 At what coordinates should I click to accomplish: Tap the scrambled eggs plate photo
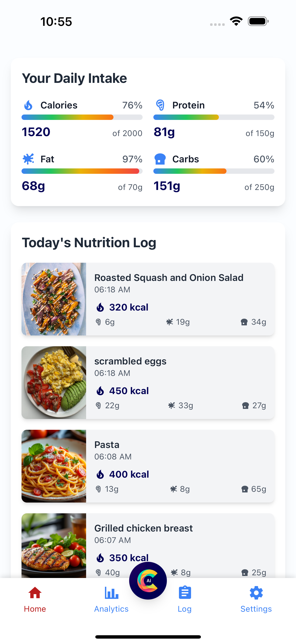point(54,382)
